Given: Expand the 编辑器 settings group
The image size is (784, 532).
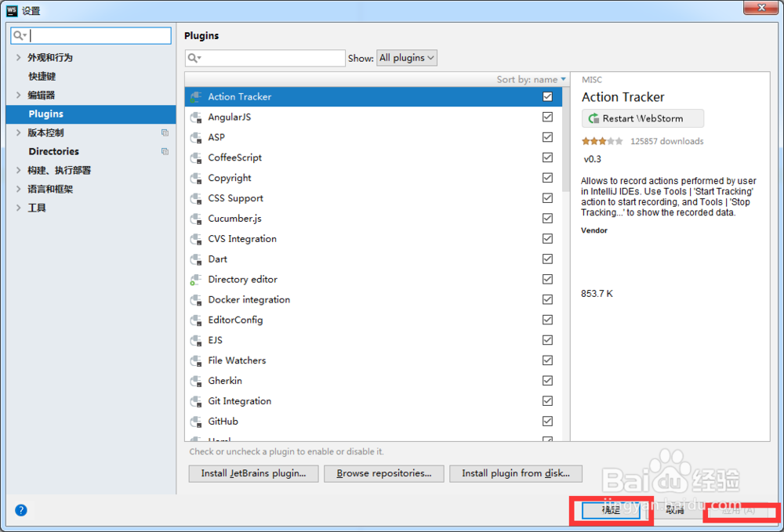Looking at the screenshot, I should [x=19, y=95].
